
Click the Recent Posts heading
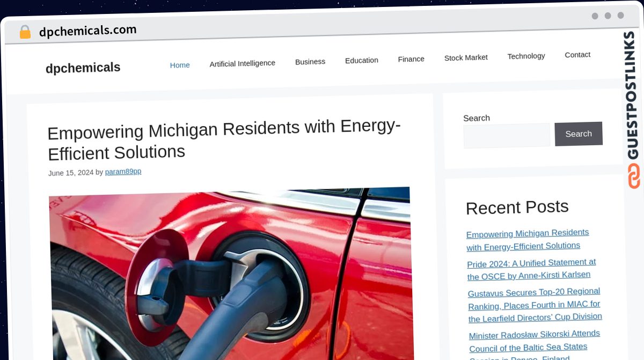pyautogui.click(x=517, y=207)
